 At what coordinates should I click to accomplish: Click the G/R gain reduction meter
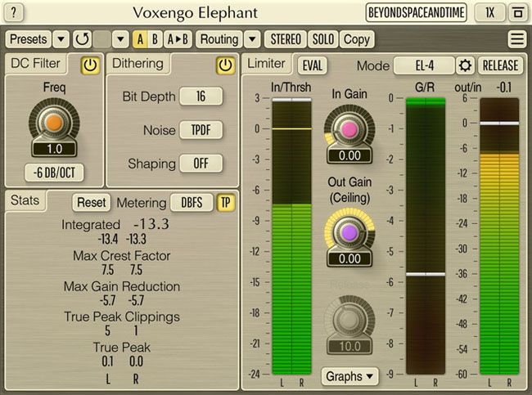426,236
